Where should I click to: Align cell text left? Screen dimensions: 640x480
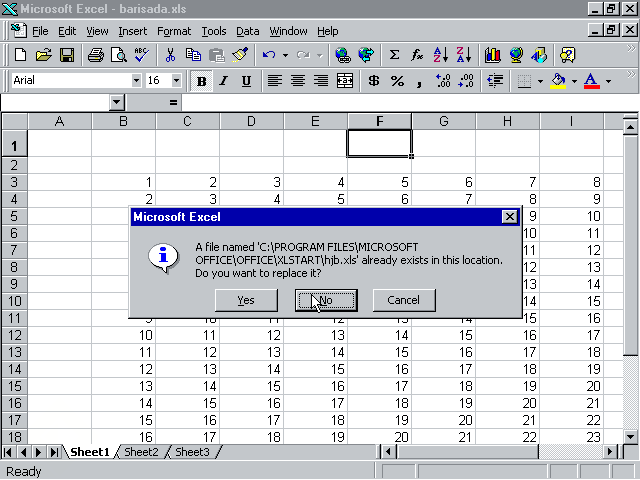(x=275, y=80)
